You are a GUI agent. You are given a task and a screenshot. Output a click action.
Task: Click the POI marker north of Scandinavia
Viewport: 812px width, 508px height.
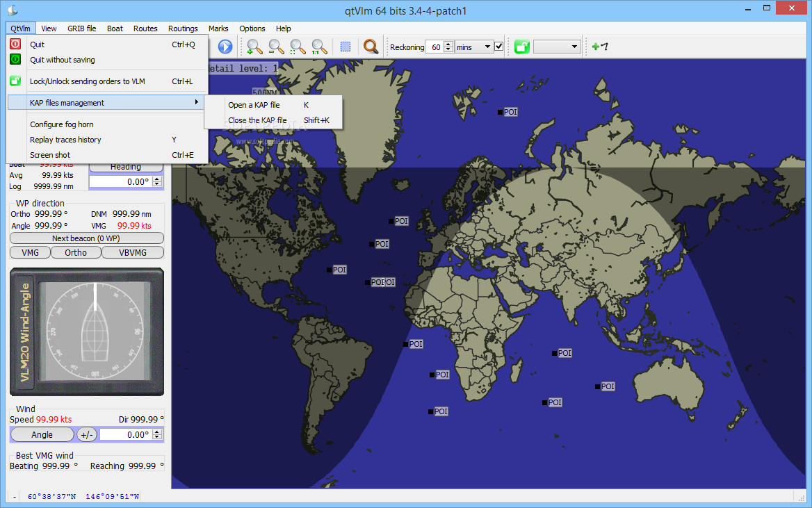click(507, 112)
